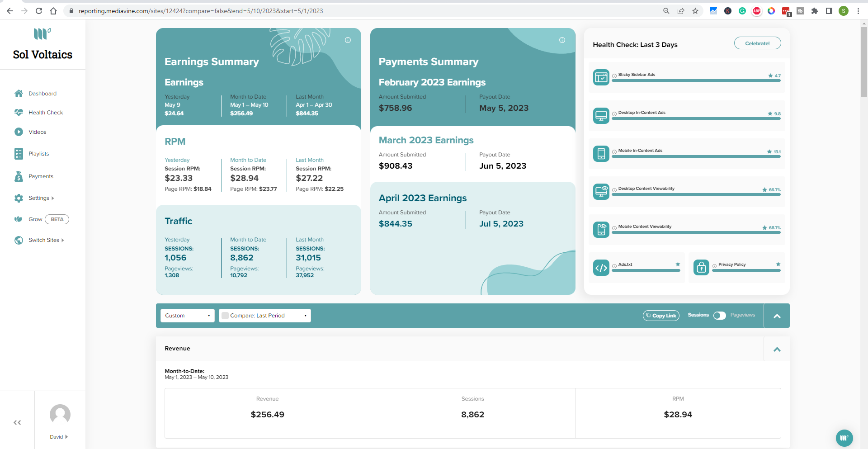Image resolution: width=868 pixels, height=449 pixels.
Task: Open Payments in sidebar
Action: [41, 176]
